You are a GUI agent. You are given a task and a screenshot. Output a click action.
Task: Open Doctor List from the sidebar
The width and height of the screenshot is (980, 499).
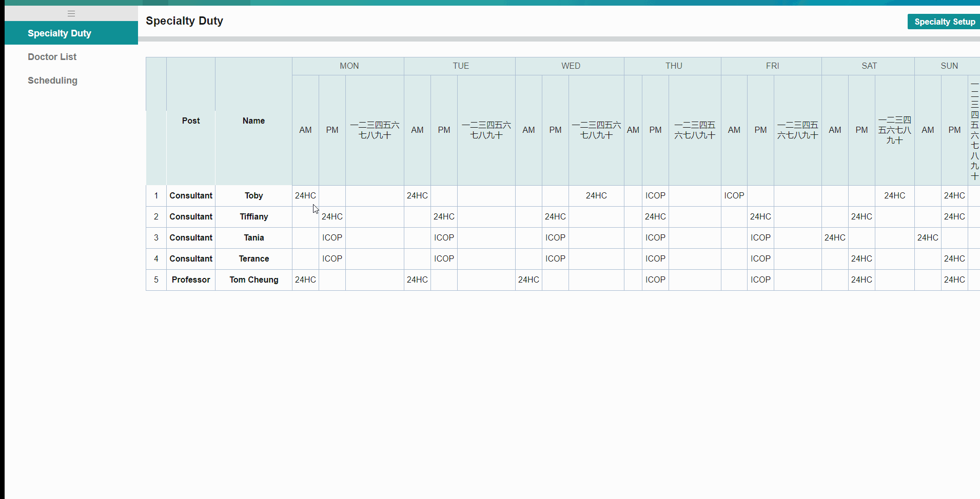(52, 57)
